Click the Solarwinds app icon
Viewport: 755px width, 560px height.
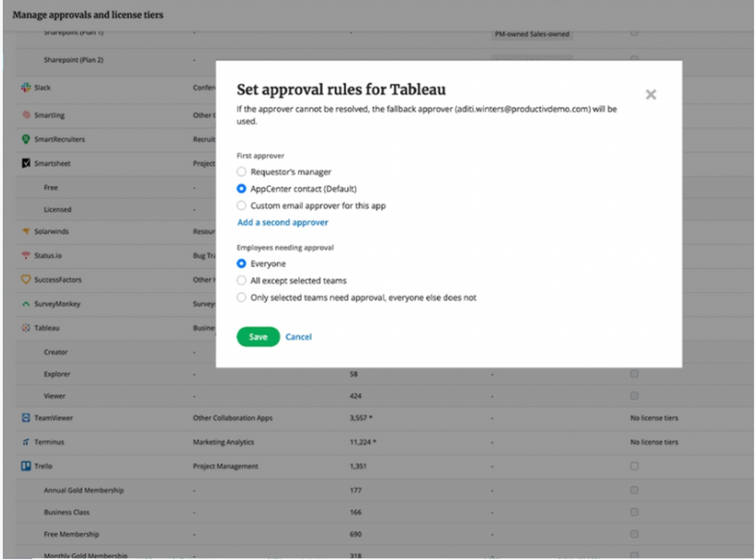(26, 231)
